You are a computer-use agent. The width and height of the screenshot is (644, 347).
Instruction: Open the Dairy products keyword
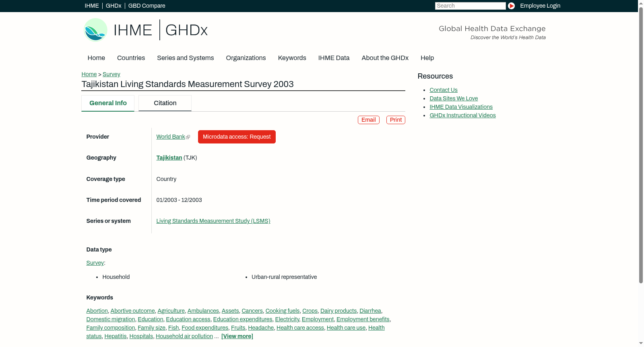click(339, 311)
